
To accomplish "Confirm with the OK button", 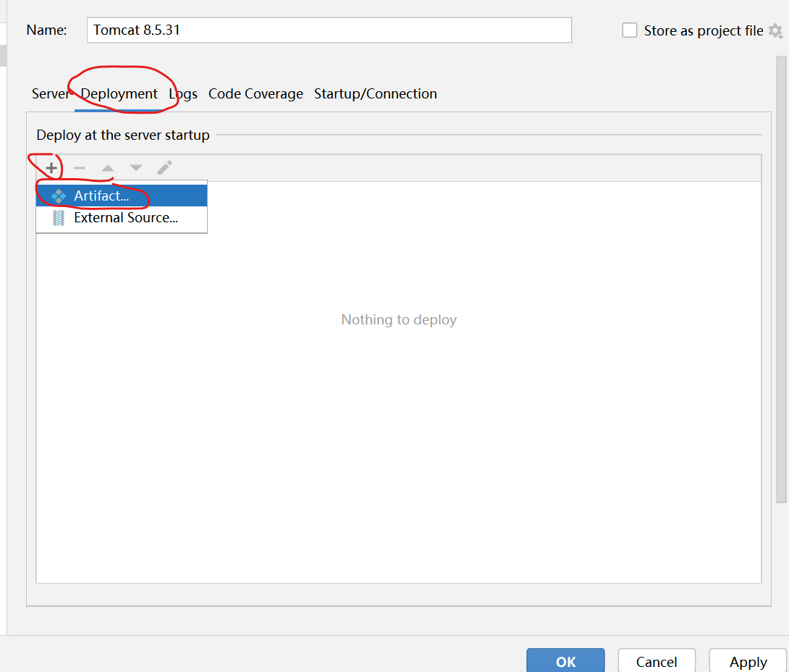I will [565, 661].
